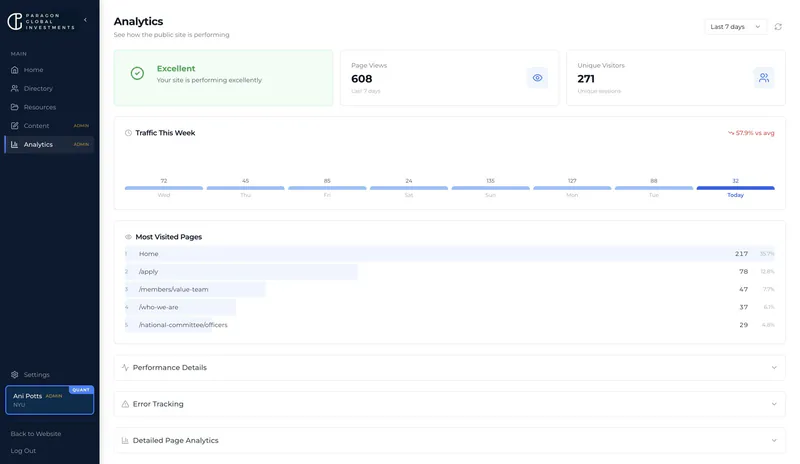Click the Ani Potts profile card
The image size is (800, 464).
coord(49,400)
